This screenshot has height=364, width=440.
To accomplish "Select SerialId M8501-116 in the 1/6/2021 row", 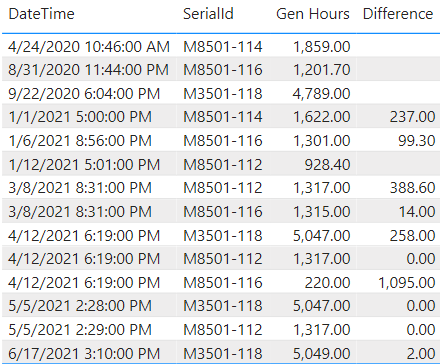I will tap(223, 141).
